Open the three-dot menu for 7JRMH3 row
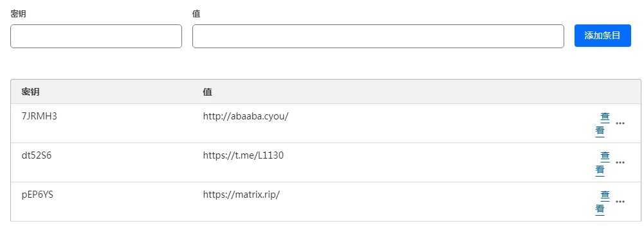 [620, 123]
